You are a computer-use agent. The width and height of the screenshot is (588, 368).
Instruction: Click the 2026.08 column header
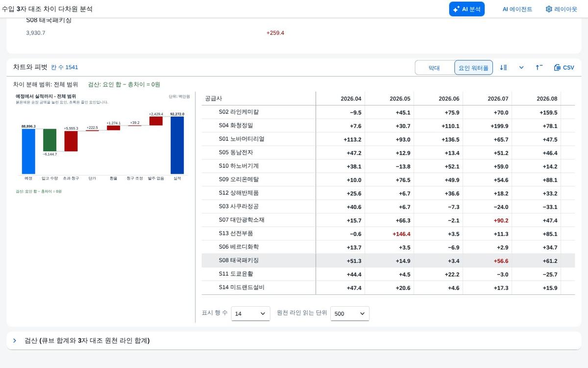pyautogui.click(x=537, y=99)
